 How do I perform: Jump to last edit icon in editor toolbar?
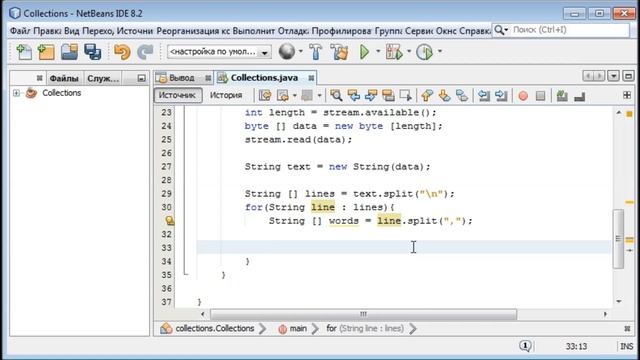pos(265,96)
